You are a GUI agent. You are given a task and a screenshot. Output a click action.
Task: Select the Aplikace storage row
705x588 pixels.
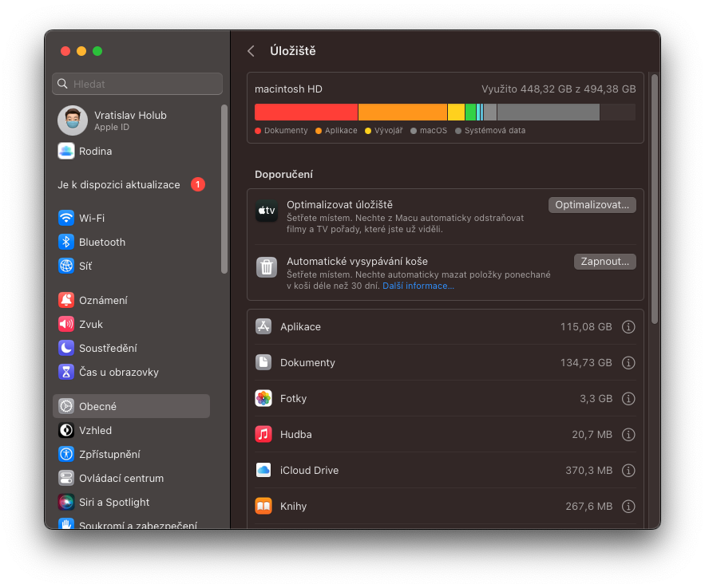446,327
